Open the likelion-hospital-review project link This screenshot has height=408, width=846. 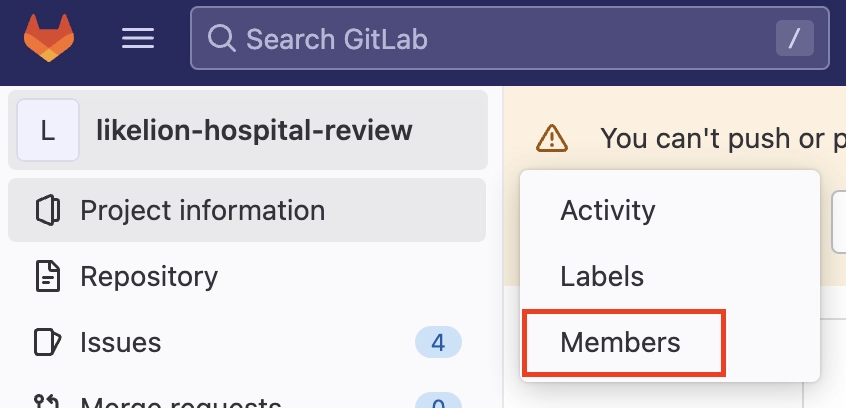(x=254, y=130)
